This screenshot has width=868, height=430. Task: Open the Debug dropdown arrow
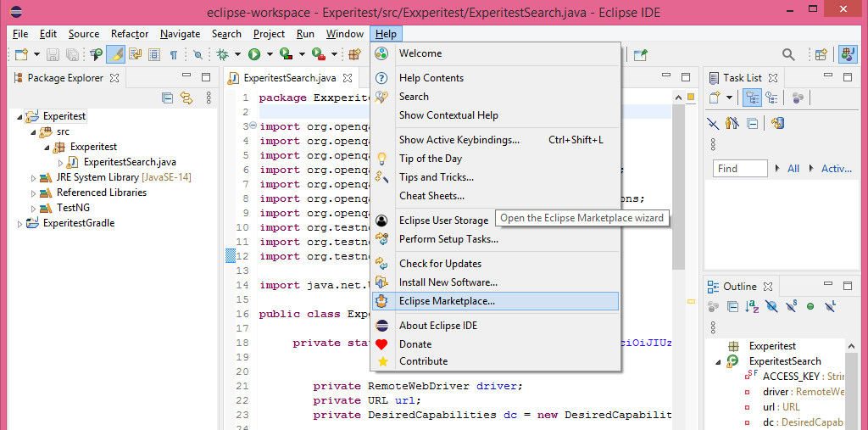click(x=237, y=54)
